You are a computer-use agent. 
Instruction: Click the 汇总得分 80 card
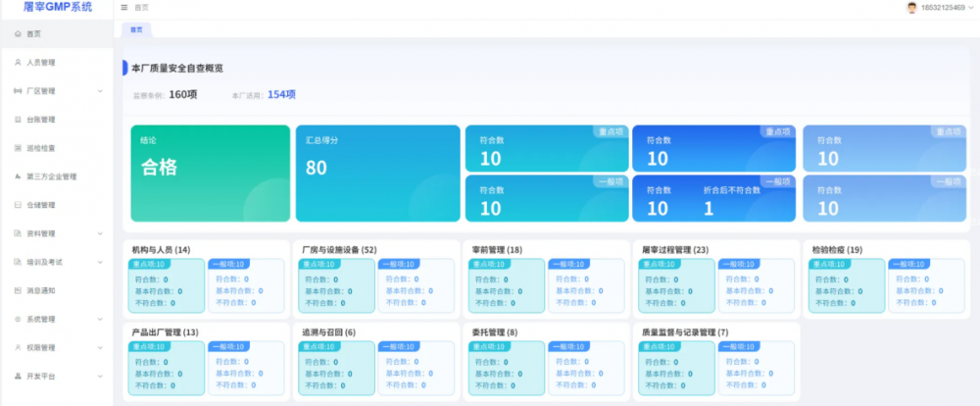pos(377,173)
